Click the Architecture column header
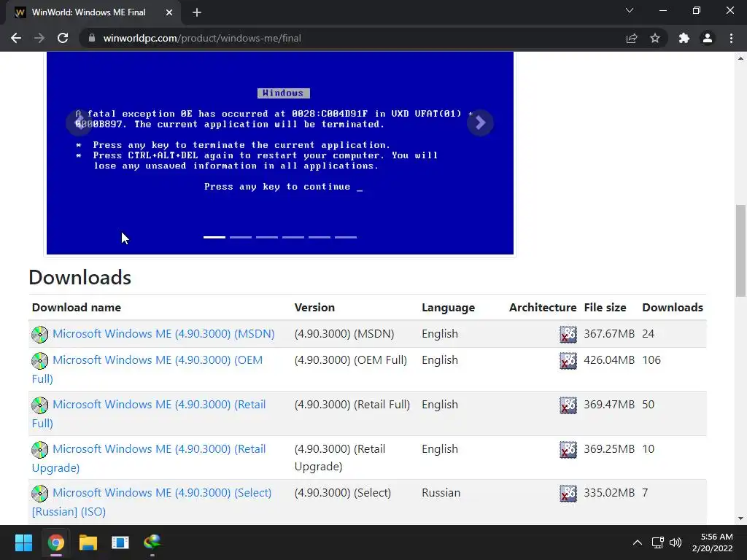The height and width of the screenshot is (560, 747). (543, 308)
